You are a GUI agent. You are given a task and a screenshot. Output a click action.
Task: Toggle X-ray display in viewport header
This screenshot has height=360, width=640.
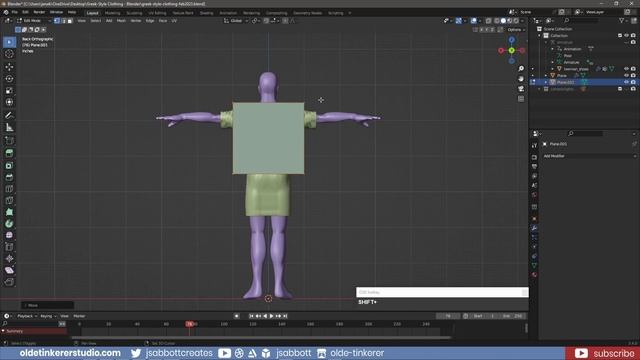[489, 21]
